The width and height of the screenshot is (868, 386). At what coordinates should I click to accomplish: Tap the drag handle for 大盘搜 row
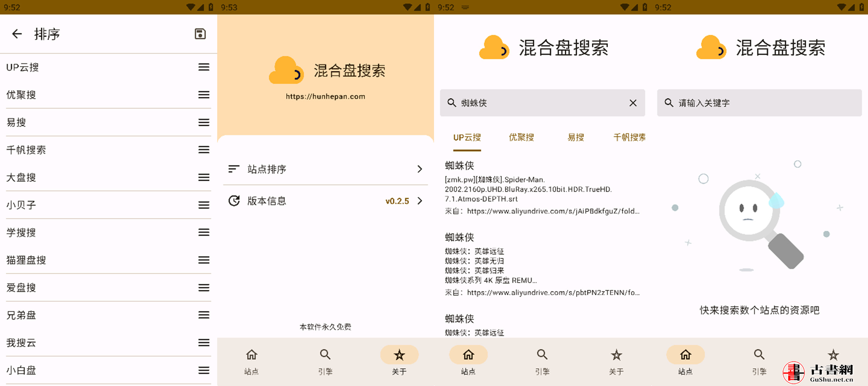click(204, 178)
